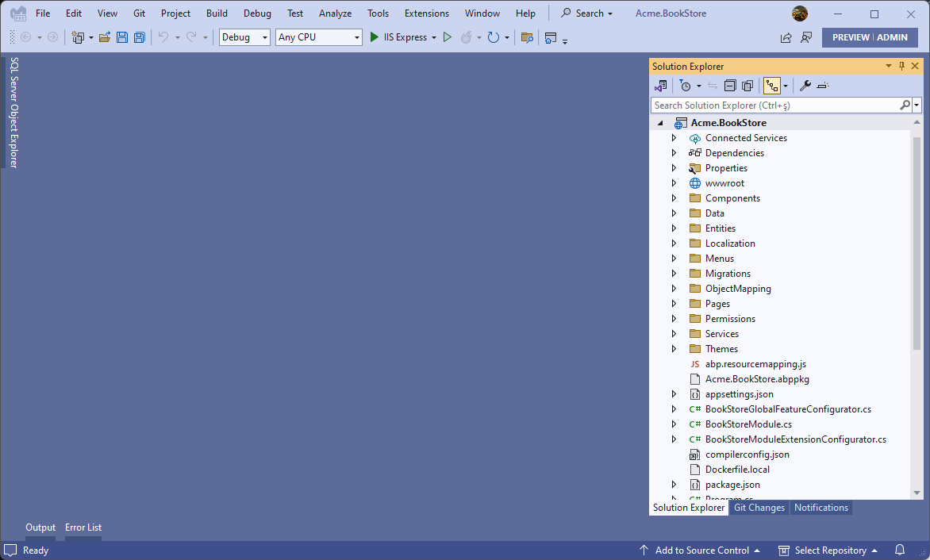The width and height of the screenshot is (930, 560).
Task: Click the Find in Files toolbar icon
Action: pos(527,37)
